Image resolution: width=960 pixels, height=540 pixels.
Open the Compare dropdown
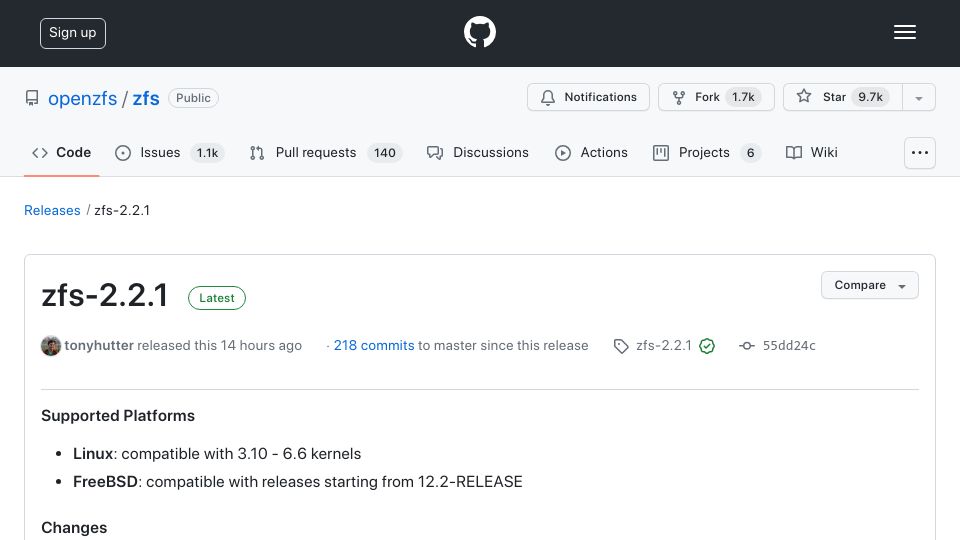pyautogui.click(x=869, y=285)
